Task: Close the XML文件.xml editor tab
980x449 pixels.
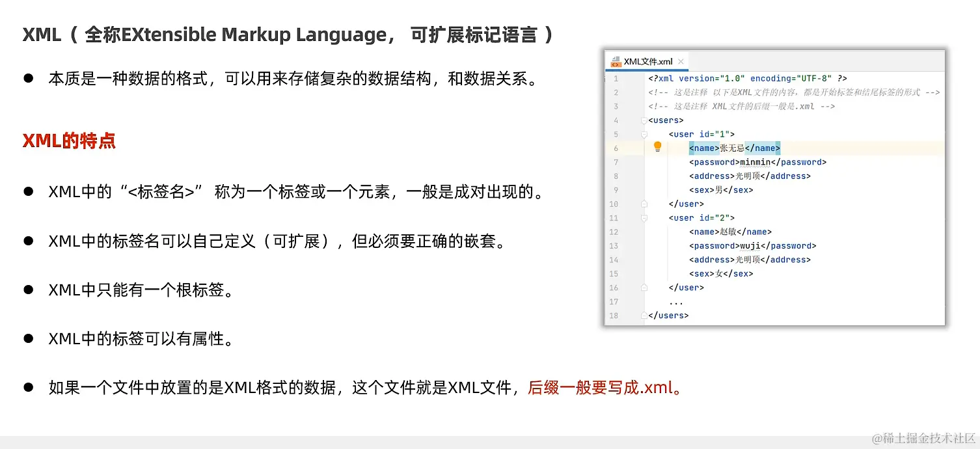Action: 681,62
